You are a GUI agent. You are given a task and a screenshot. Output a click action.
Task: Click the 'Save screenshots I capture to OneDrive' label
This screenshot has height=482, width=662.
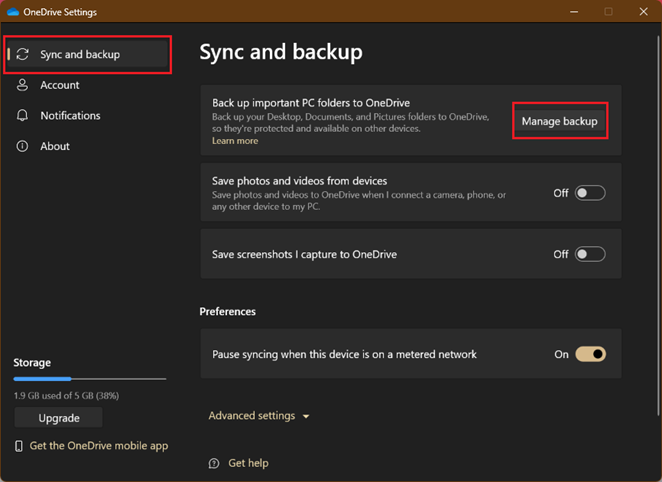(304, 255)
